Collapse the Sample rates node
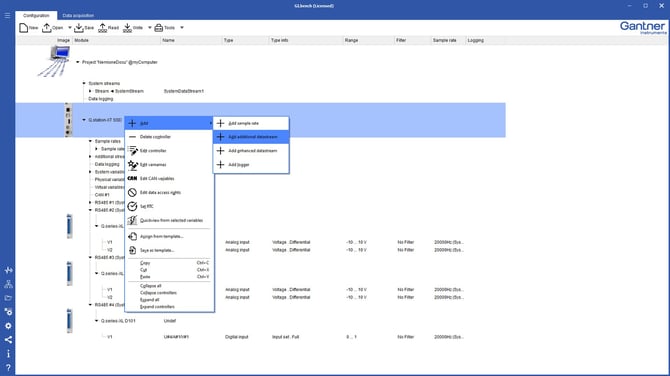The width and height of the screenshot is (670, 376). coord(90,141)
